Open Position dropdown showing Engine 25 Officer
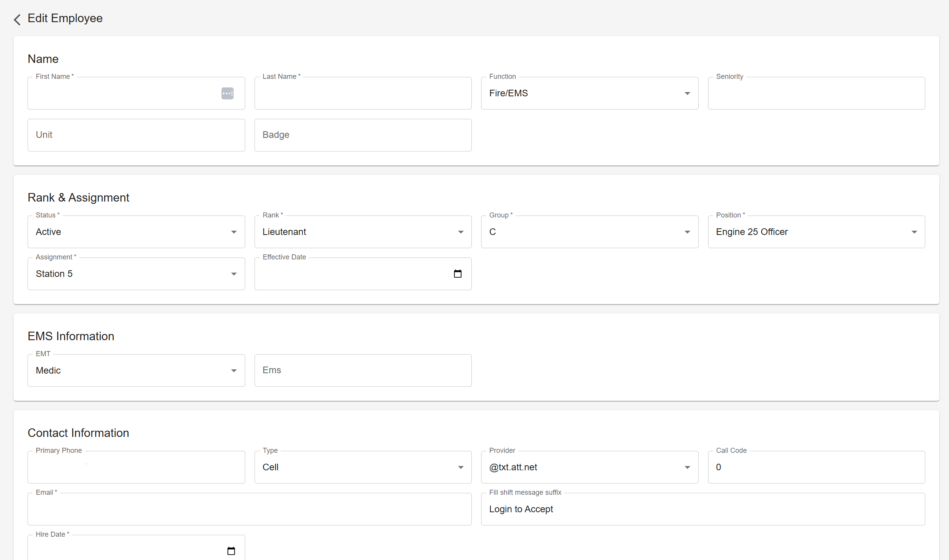Image resolution: width=949 pixels, height=560 pixels. tap(914, 232)
